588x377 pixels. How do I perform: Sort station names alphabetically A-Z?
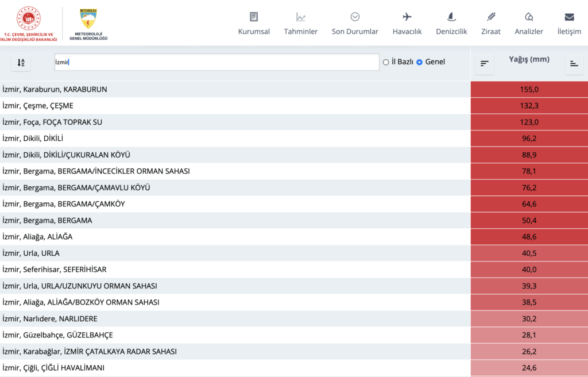click(21, 63)
